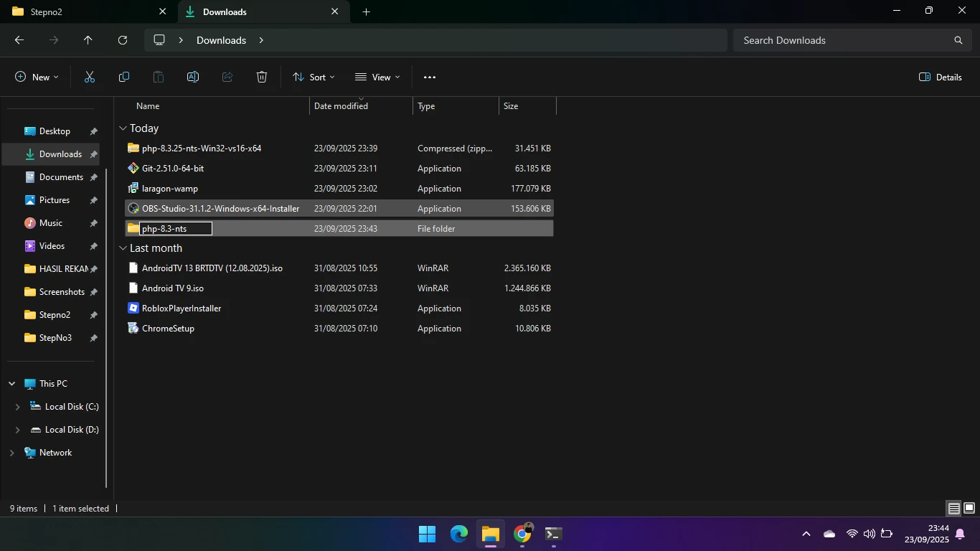Go up one directory level

[x=88, y=40]
